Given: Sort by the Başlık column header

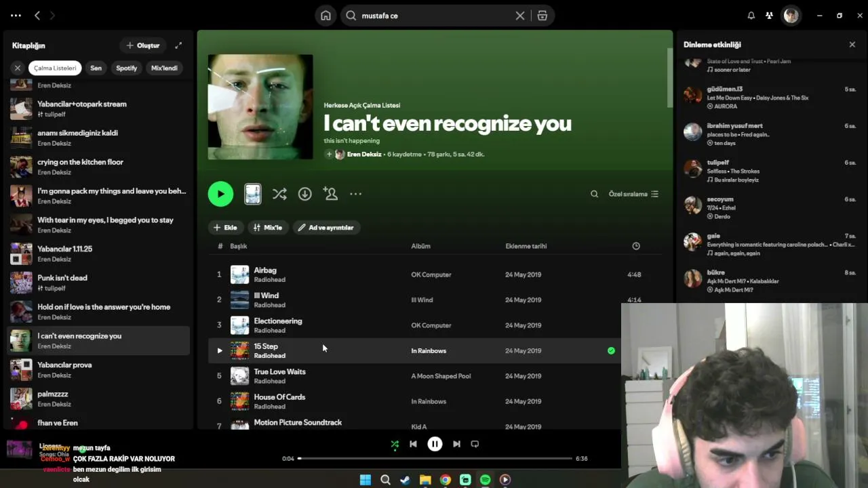Looking at the screenshot, I should 239,246.
